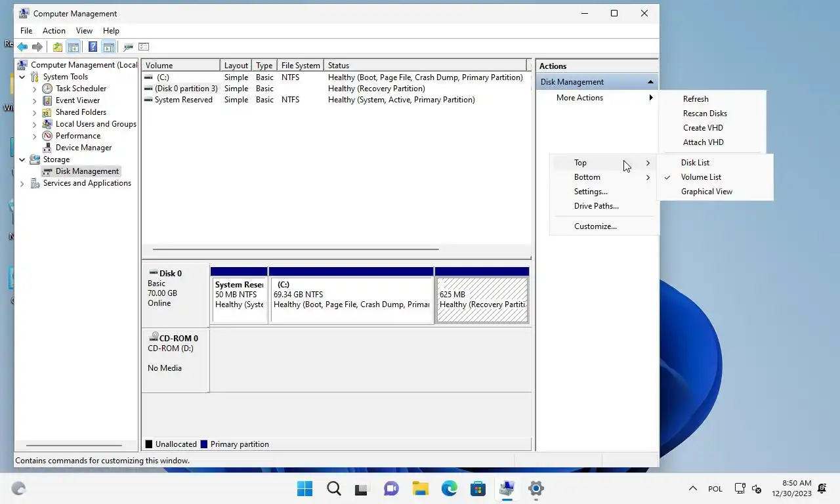Click the CD-ROM 0 disc icon
The width and height of the screenshot is (840, 504).
(154, 338)
